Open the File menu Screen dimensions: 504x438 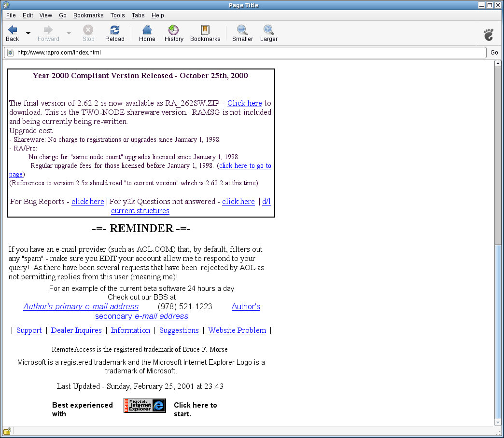[11, 15]
